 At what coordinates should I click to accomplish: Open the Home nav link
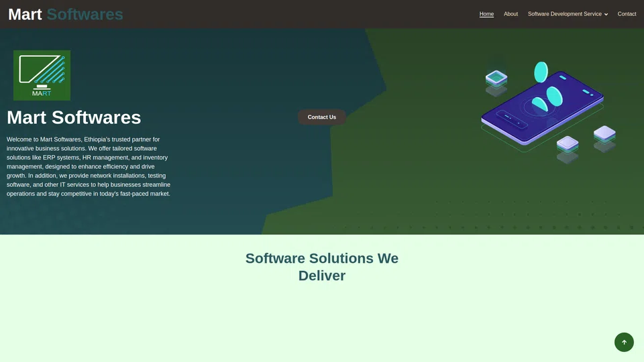(486, 14)
